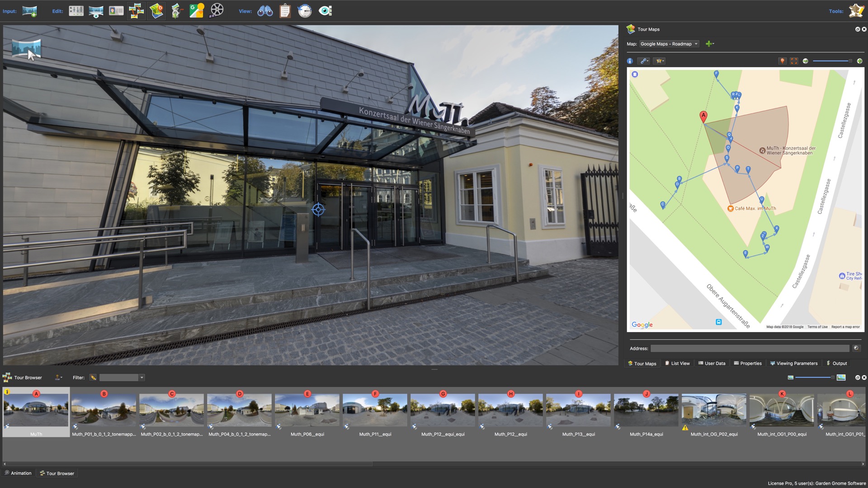
Task: Open the Find Panoramas binoculars icon
Action: [x=265, y=11]
